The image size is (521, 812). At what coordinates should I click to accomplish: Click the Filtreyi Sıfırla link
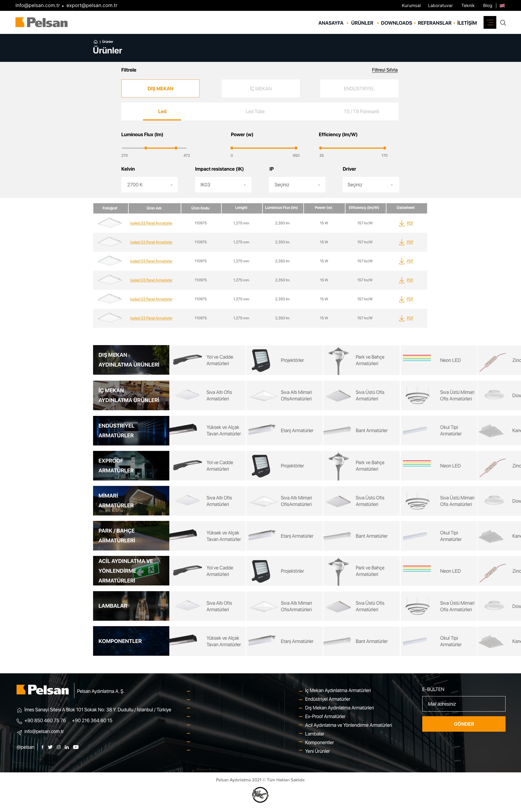(x=384, y=70)
